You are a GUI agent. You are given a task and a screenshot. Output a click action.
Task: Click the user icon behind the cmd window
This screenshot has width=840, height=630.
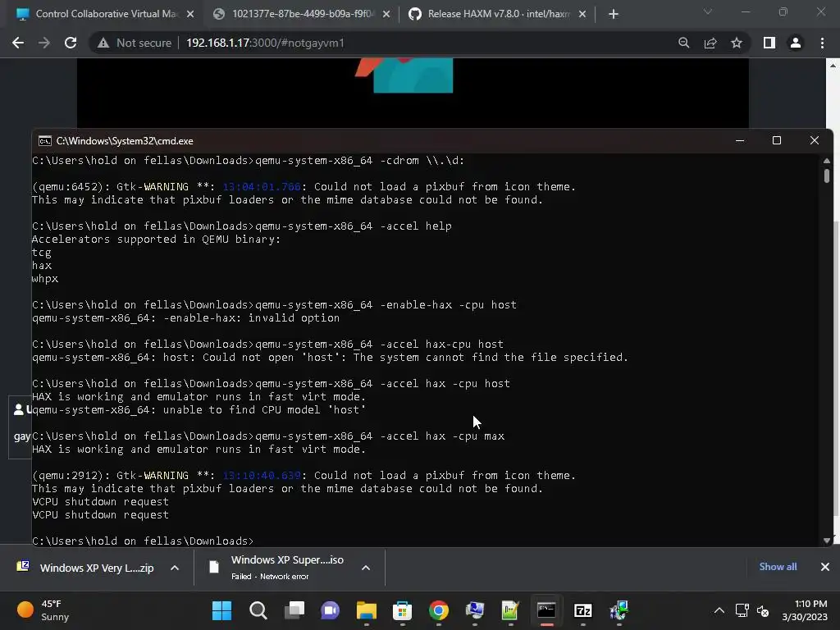(x=19, y=410)
